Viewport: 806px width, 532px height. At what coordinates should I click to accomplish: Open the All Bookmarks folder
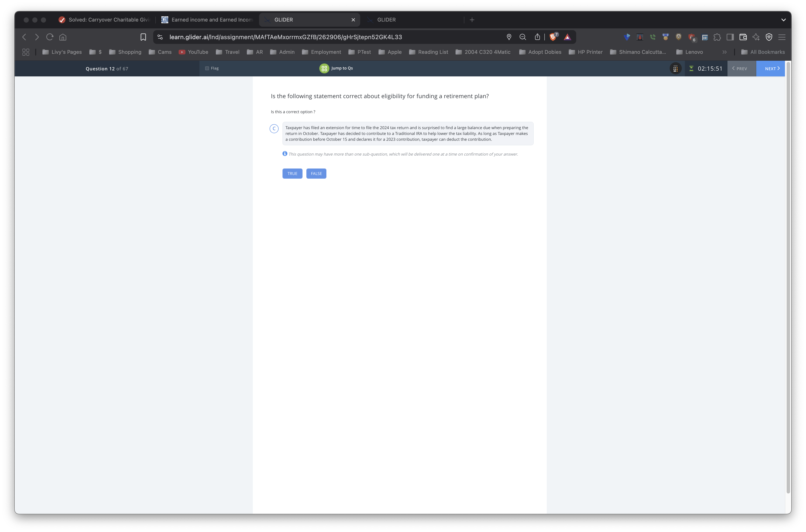pyautogui.click(x=763, y=52)
